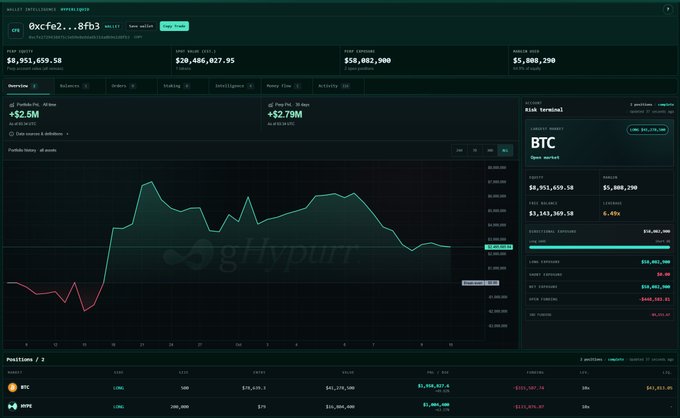Select the 30D chart range

(490, 150)
